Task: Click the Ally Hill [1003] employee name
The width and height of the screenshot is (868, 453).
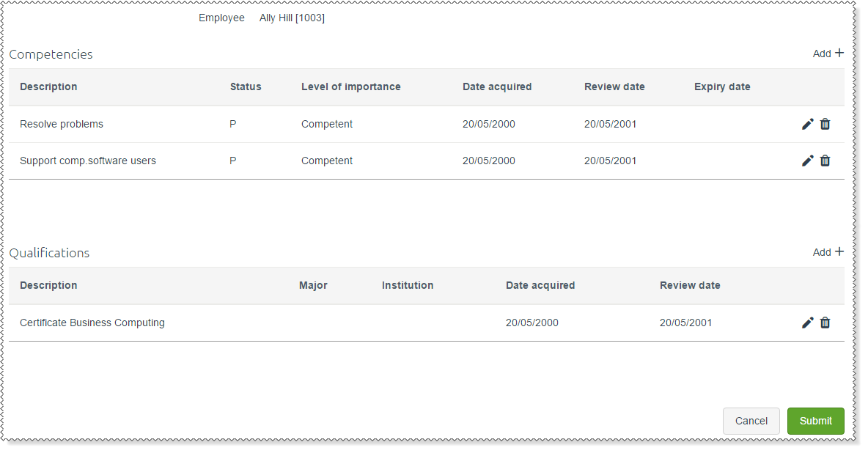Action: tap(292, 18)
